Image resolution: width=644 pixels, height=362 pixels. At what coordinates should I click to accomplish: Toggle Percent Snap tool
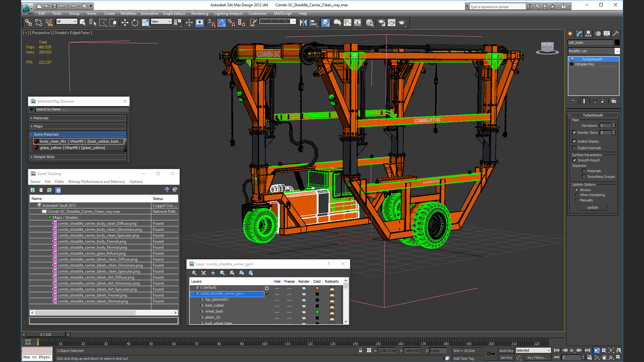point(231,22)
